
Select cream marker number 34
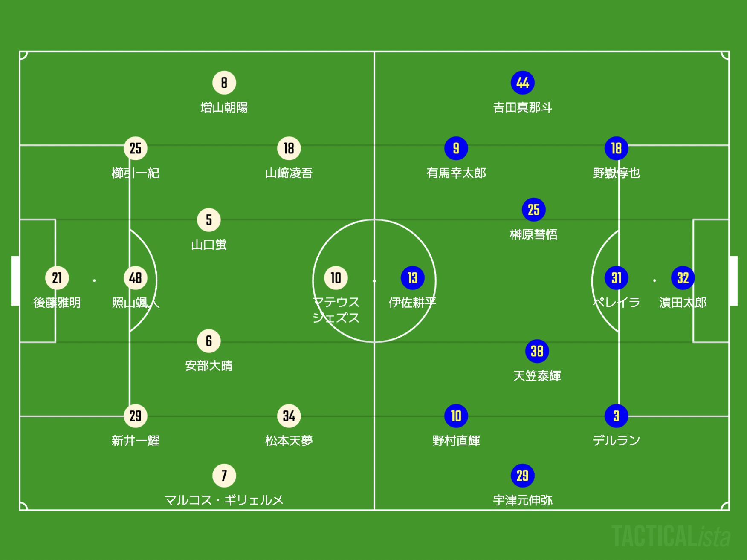[x=289, y=416]
